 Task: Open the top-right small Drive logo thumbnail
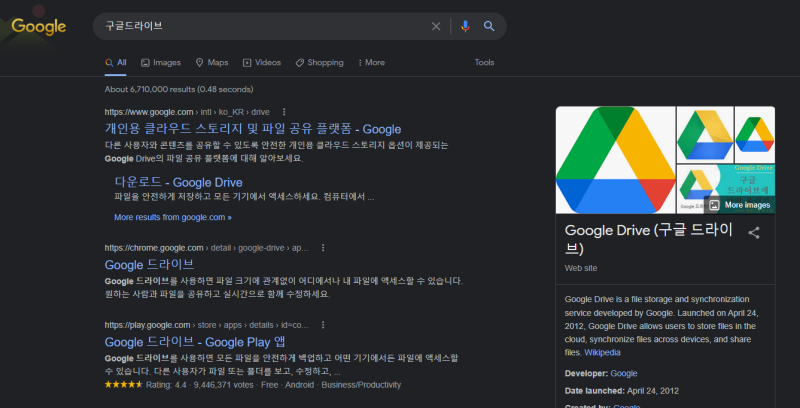[755, 135]
